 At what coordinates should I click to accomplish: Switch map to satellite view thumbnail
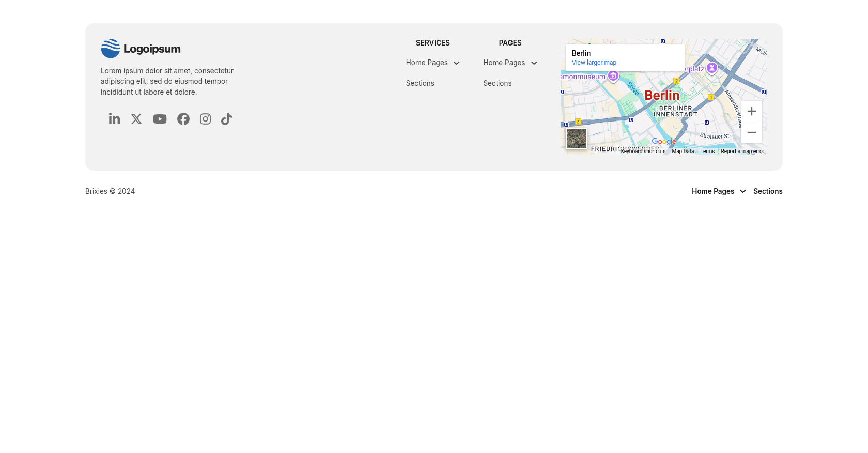[x=577, y=139]
